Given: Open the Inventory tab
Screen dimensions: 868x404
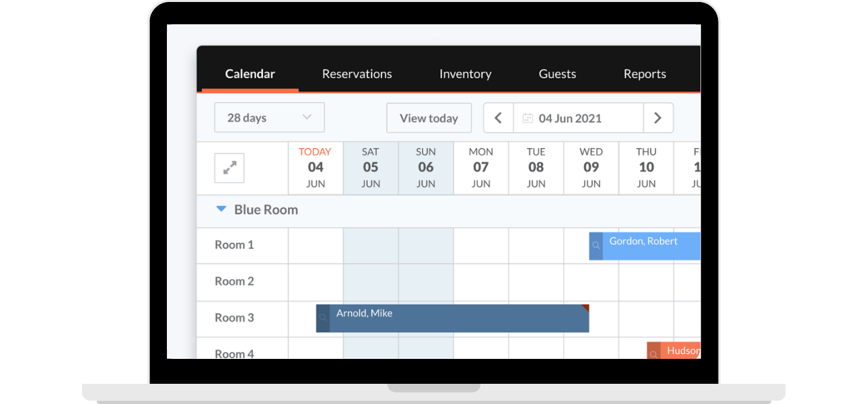Looking at the screenshot, I should [x=465, y=74].
